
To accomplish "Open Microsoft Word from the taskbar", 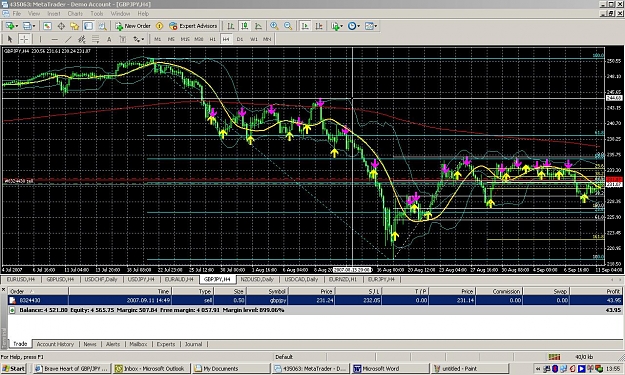I will [390, 369].
